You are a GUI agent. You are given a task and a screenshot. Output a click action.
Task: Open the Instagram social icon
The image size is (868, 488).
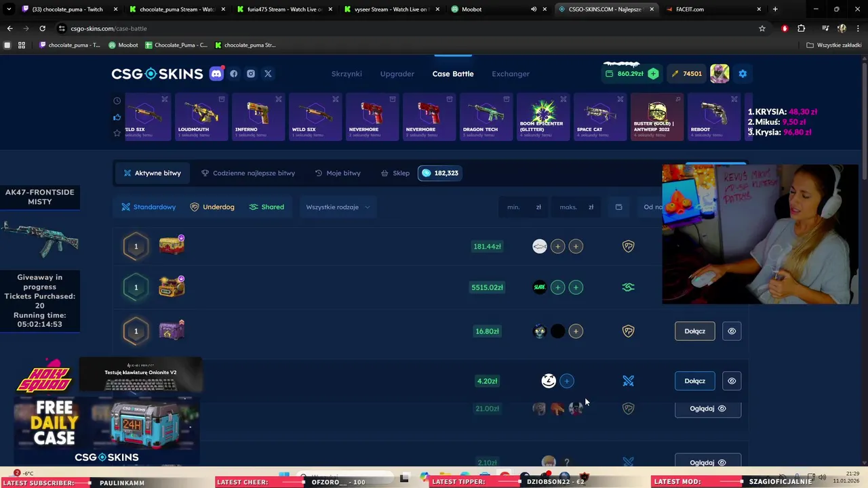coord(251,74)
